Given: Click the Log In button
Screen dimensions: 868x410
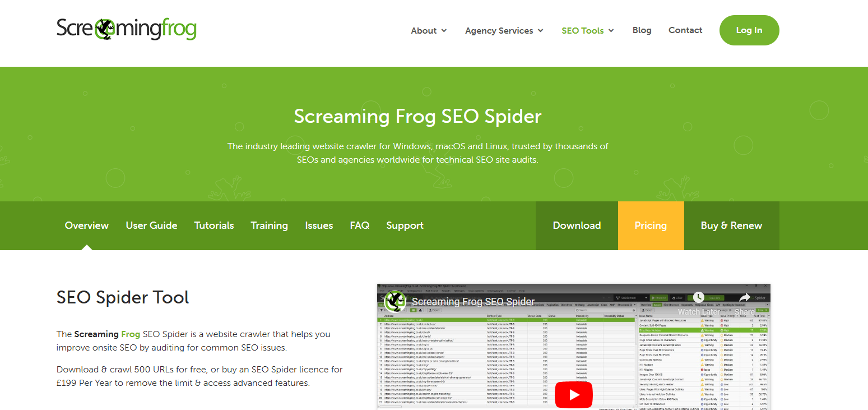Looking at the screenshot, I should tap(749, 30).
